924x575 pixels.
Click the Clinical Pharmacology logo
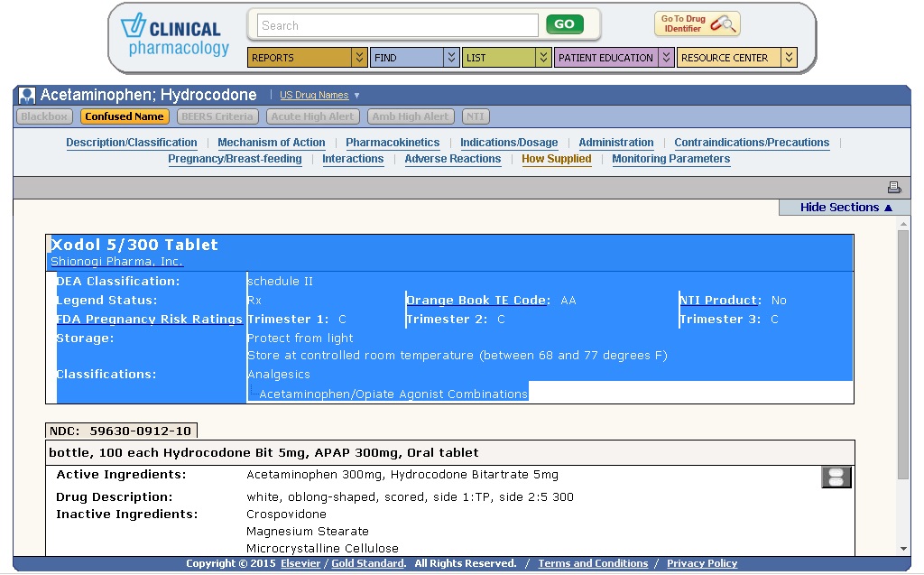174,35
